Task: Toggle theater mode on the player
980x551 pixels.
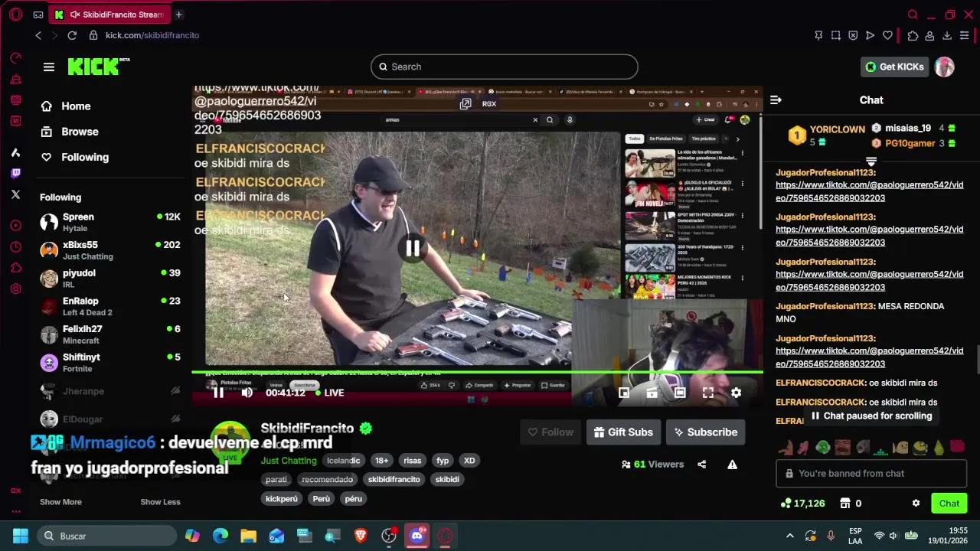Action: (x=680, y=393)
